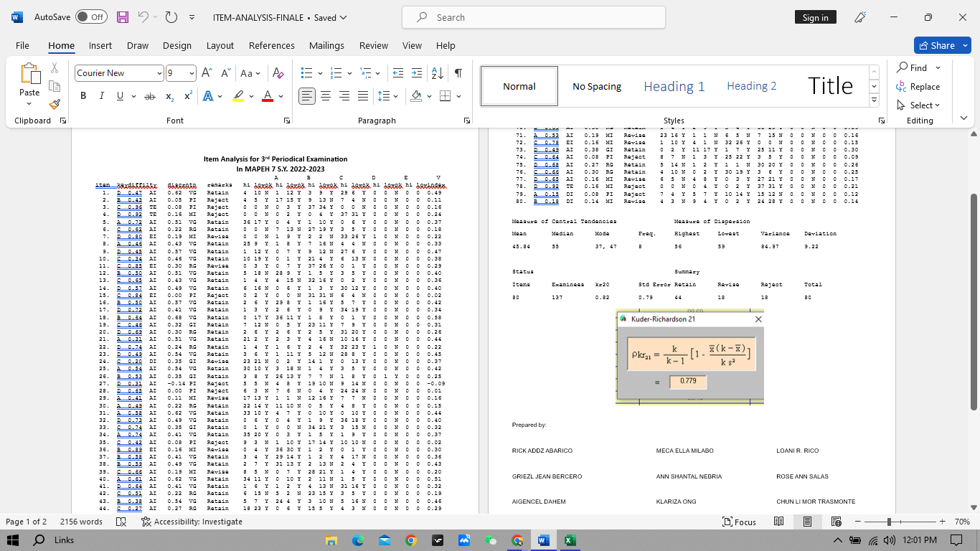Viewport: 980px width, 551px height.
Task: Open Word app from the taskbar
Action: (x=543, y=540)
